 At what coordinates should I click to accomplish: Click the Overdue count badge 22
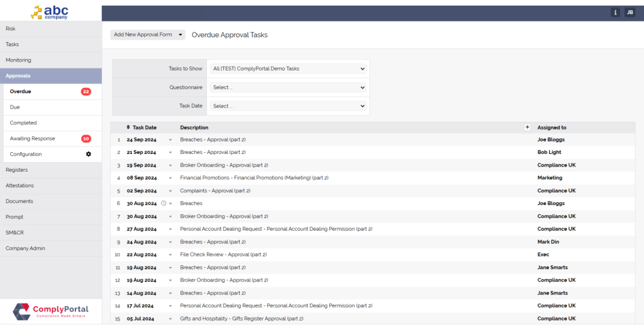(86, 92)
